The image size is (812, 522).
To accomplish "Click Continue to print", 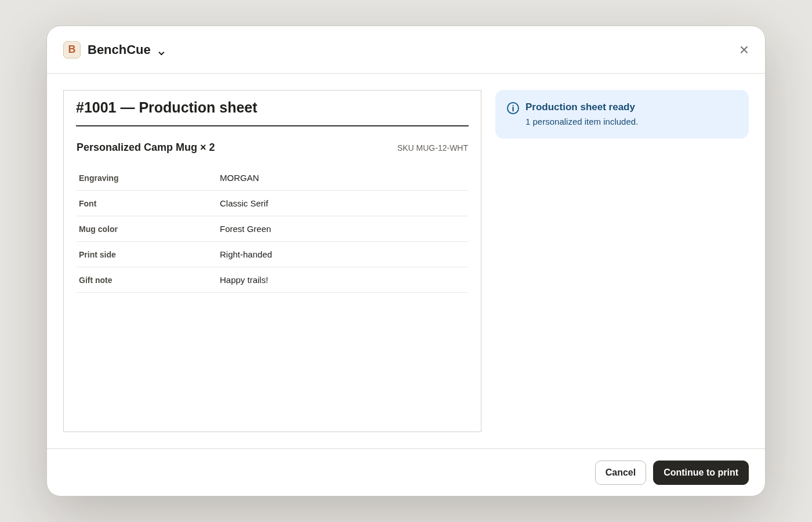I will [701, 473].
